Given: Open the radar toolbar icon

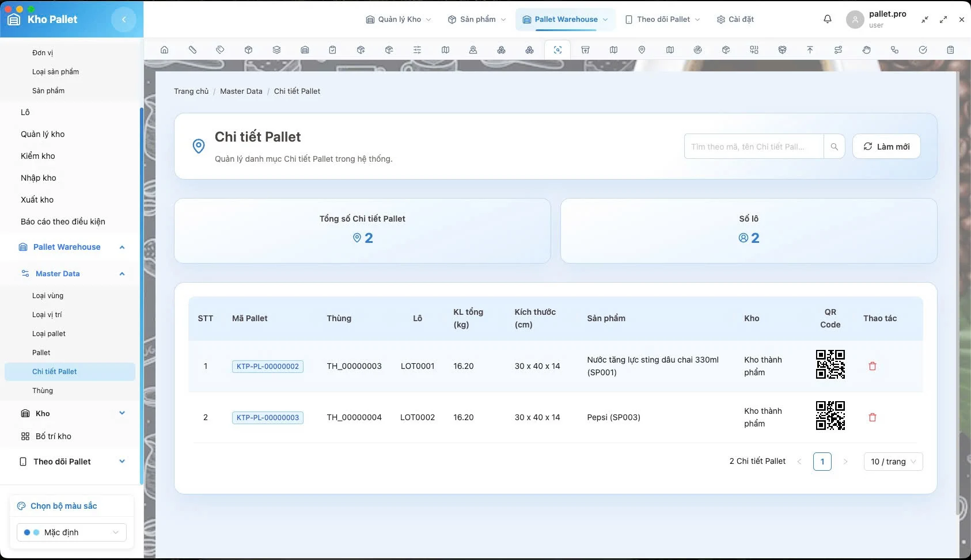Looking at the screenshot, I should click(x=697, y=50).
